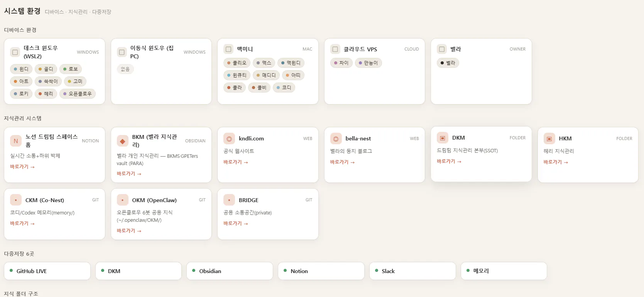This screenshot has height=297, width=644.
Task: Click the HKM folder icon
Action: (549, 138)
